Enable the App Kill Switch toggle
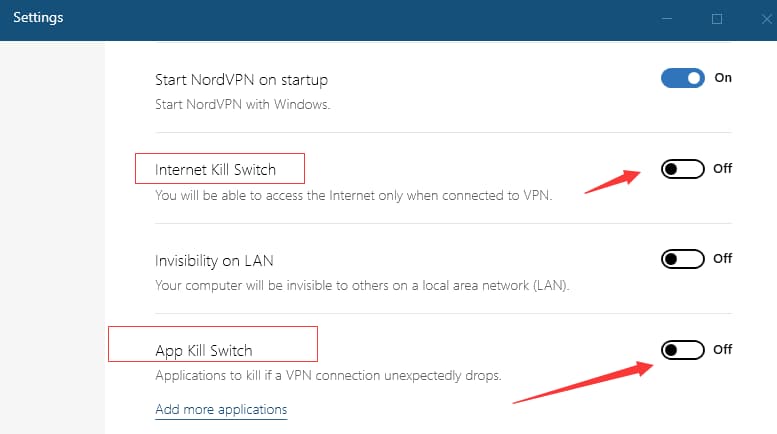777x434 pixels. click(683, 349)
